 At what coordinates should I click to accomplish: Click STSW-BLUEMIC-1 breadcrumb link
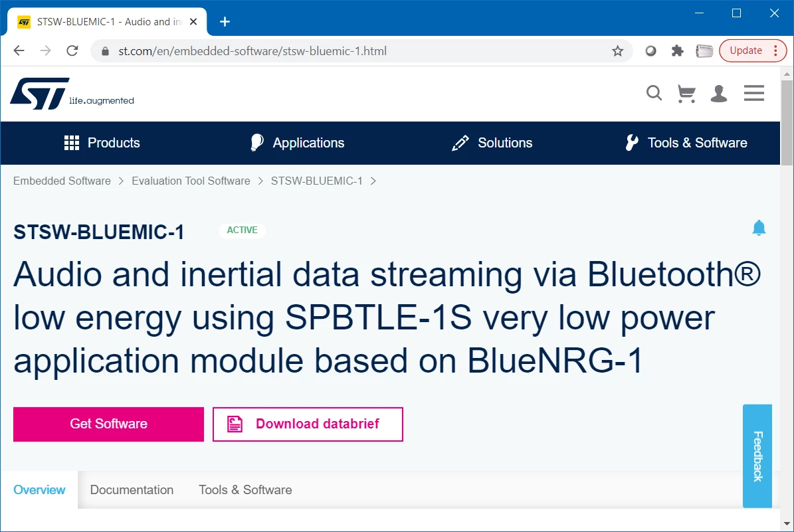[316, 181]
